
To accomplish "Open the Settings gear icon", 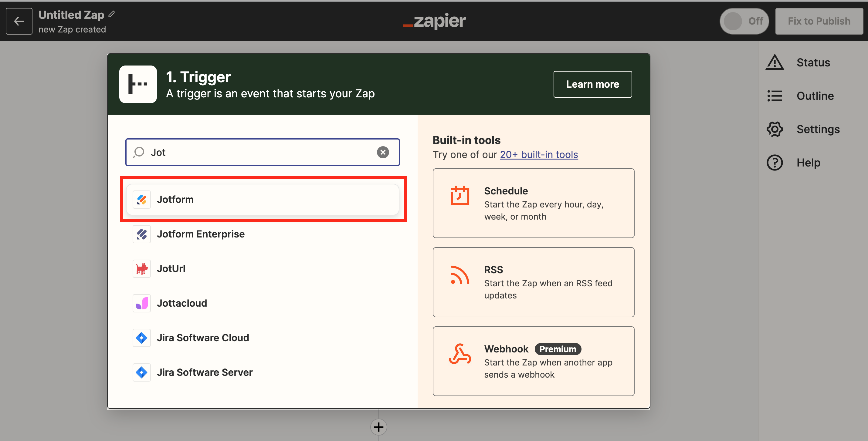I will pyautogui.click(x=775, y=129).
